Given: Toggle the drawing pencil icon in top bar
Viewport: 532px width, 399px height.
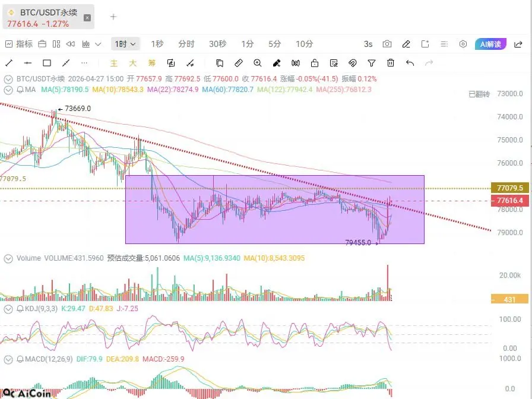Looking at the screenshot, I should [406, 44].
